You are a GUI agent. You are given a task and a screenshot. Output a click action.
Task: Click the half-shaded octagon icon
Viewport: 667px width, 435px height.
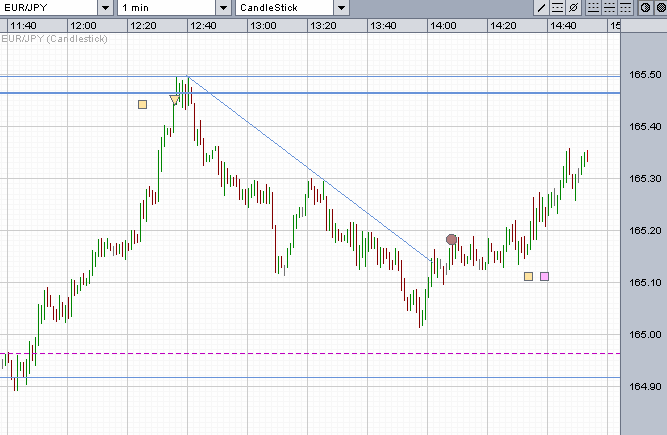(x=645, y=8)
